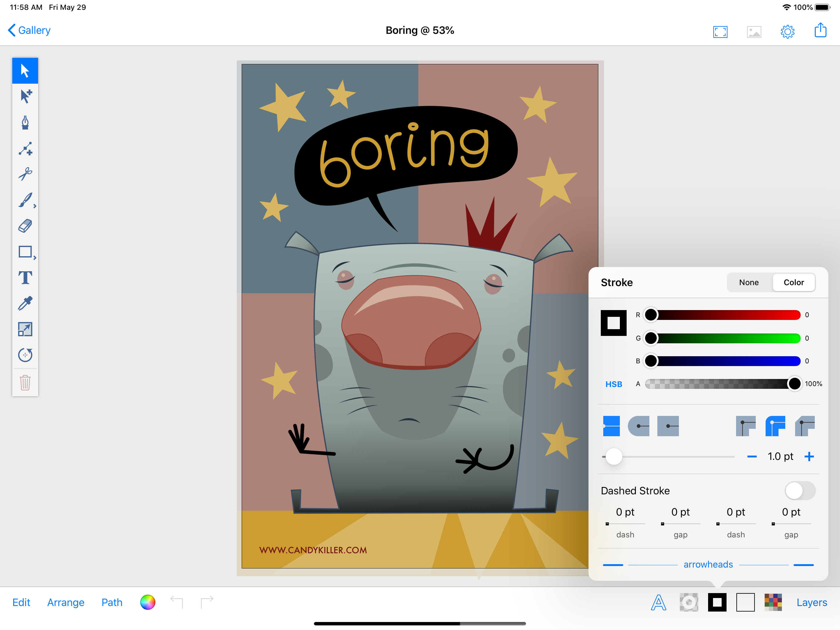The height and width of the screenshot is (630, 840).
Task: Choose the butt line cap style
Action: 611,426
